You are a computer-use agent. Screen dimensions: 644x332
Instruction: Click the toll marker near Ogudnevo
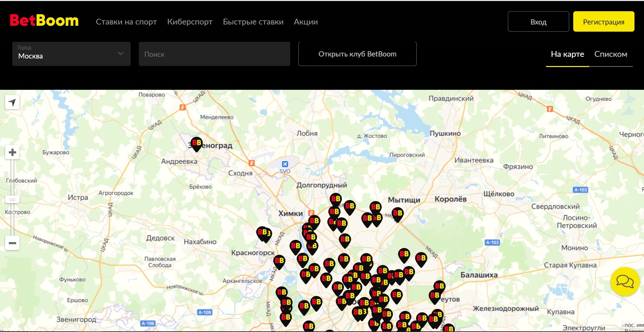550,109
